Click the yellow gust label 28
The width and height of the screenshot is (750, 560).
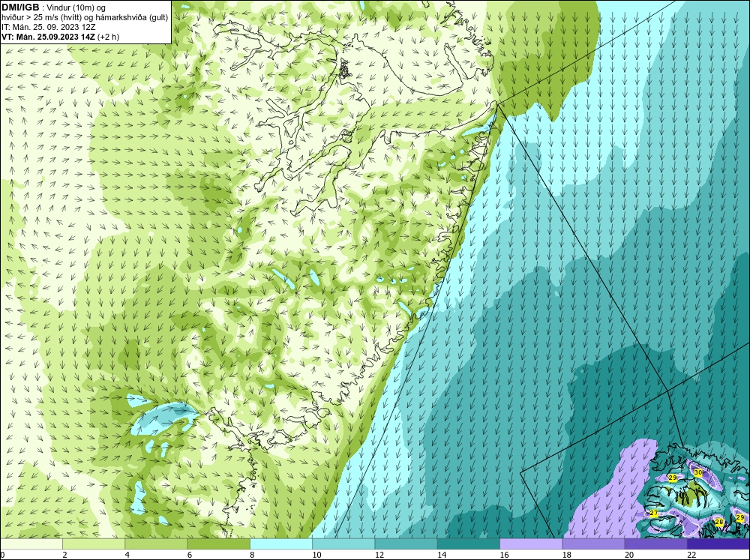coord(718,523)
